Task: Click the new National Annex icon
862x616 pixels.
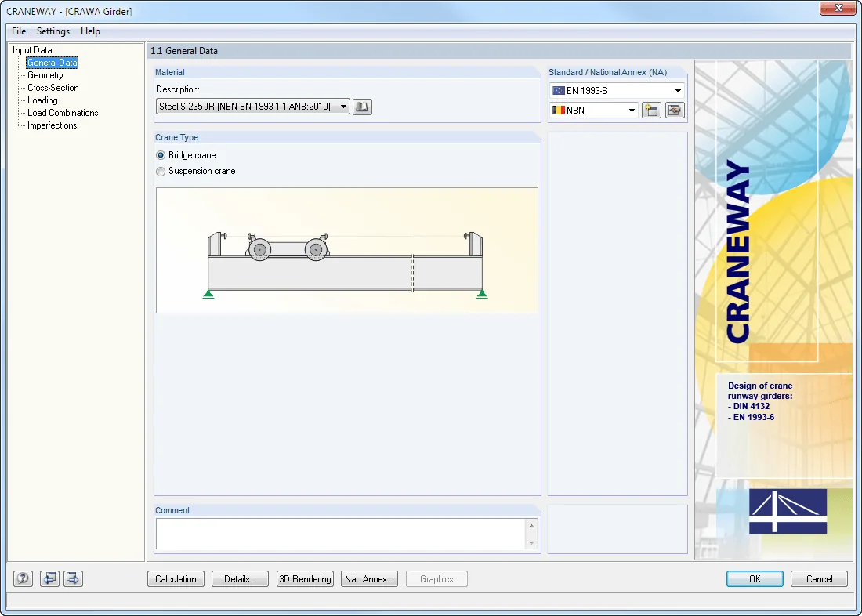Action: click(651, 111)
